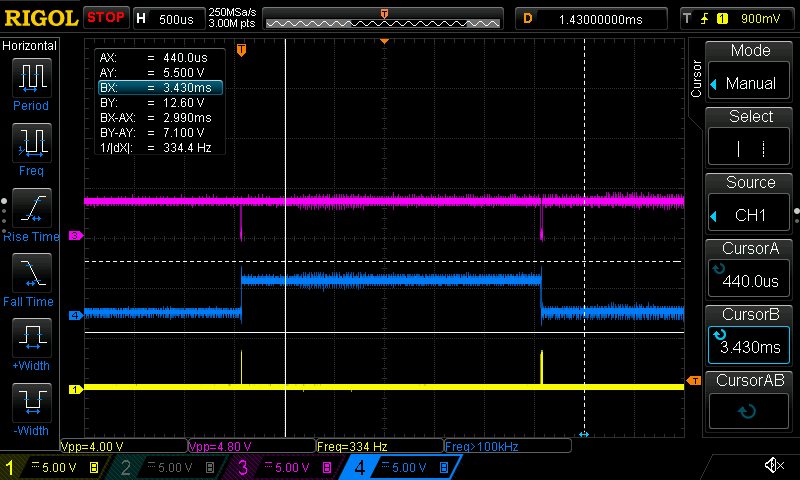Image resolution: width=800 pixels, height=480 pixels.
Task: Click the D 1.43000000ms delay readout
Action: point(591,19)
